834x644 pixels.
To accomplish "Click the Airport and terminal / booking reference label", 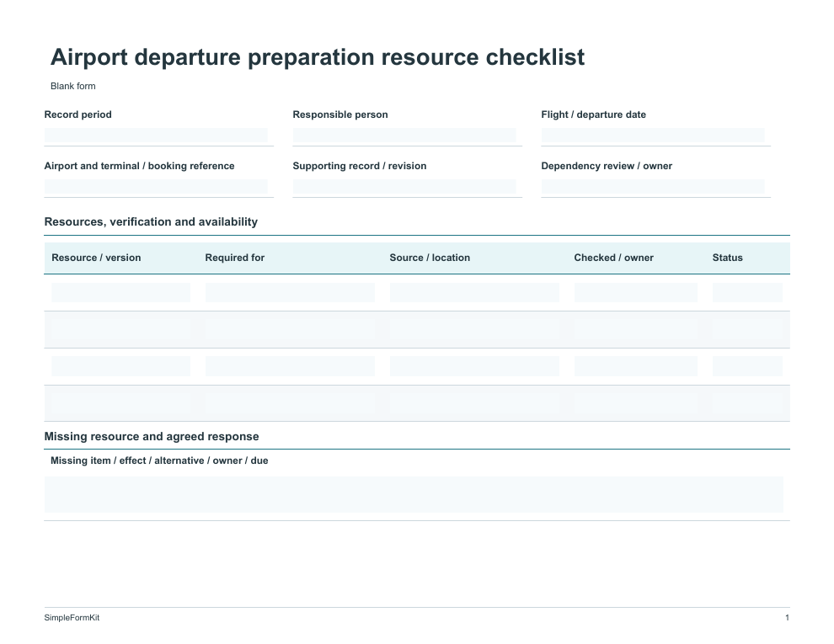I will [x=139, y=166].
